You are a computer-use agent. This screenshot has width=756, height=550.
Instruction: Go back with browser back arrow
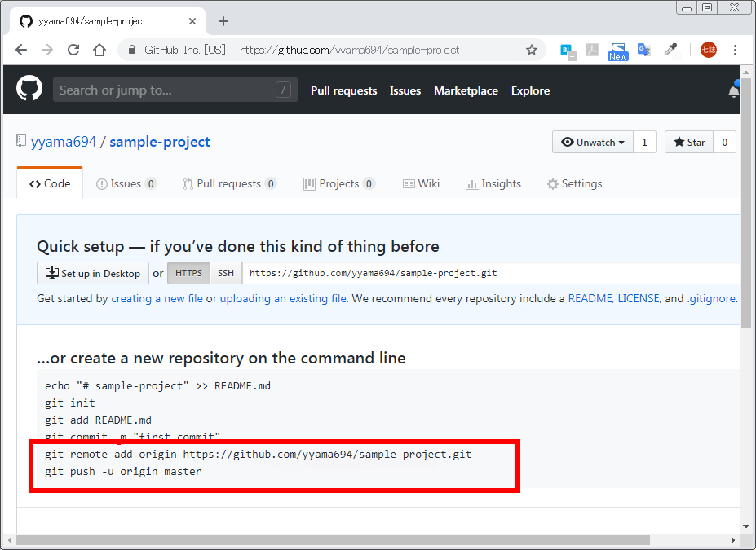click(21, 50)
